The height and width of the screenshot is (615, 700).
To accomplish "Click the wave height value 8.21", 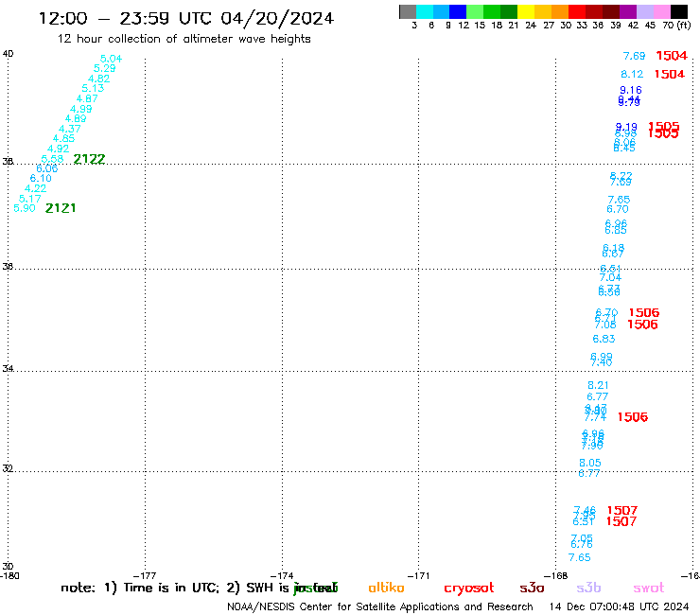I will (598, 385).
